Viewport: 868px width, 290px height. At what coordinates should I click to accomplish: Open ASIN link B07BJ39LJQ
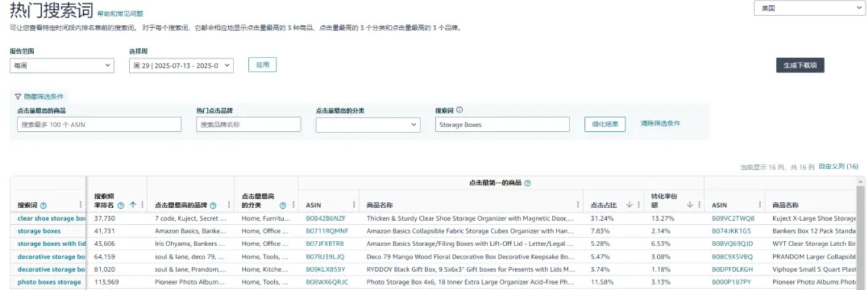325,256
